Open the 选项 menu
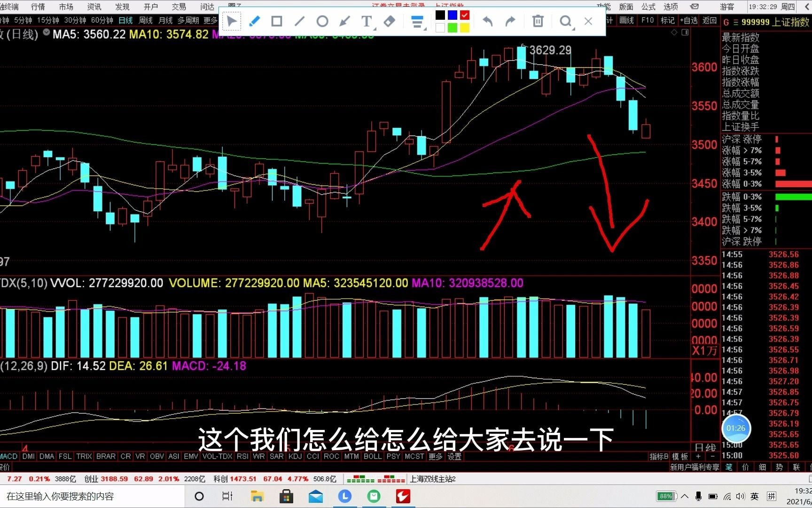The height and width of the screenshot is (508, 812). (671, 6)
